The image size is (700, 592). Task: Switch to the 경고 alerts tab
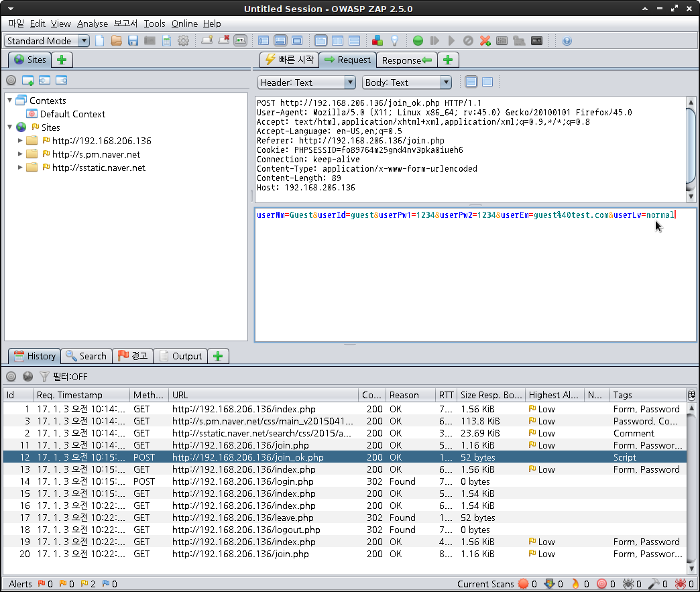(x=133, y=356)
